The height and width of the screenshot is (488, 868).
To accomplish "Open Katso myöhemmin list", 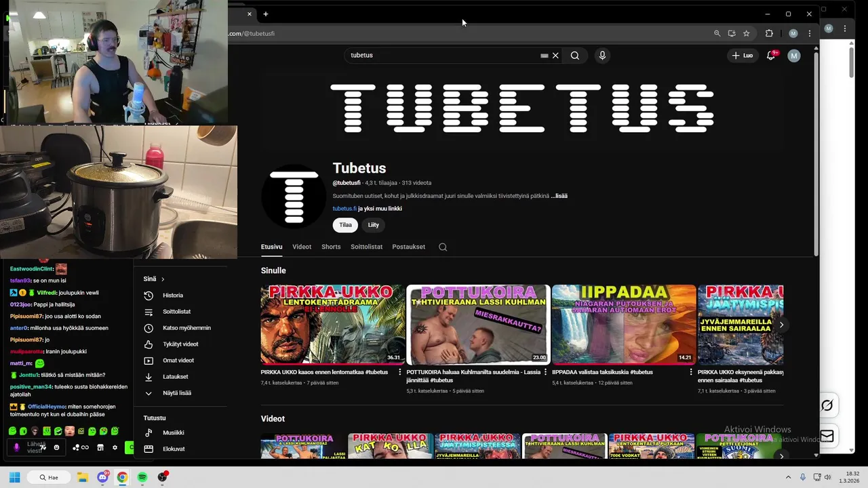I will tap(186, 328).
